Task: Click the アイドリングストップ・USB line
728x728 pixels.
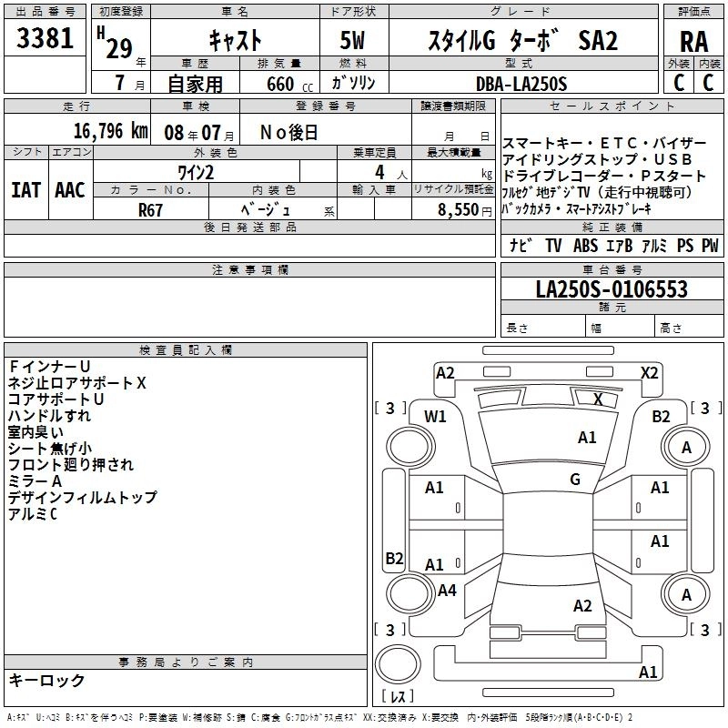Action: 598,159
